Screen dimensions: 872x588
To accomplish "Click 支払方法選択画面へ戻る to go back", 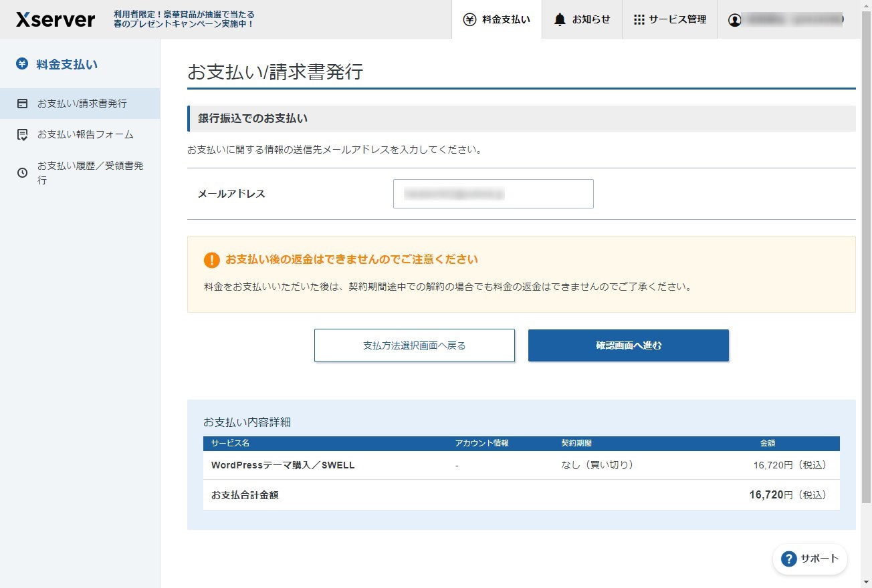I will click(x=414, y=345).
